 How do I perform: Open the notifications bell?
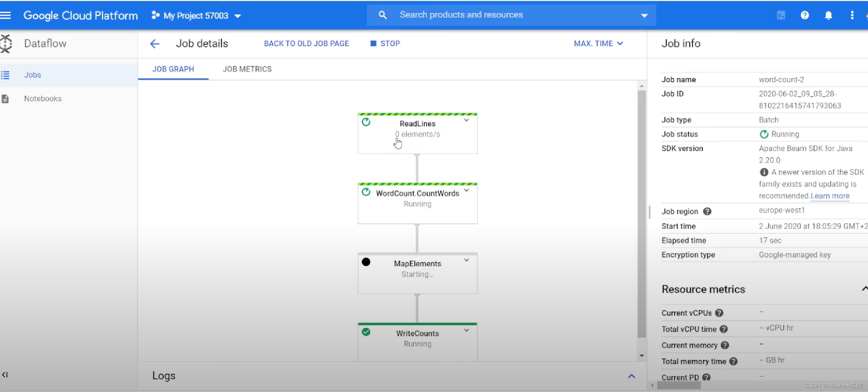[828, 15]
